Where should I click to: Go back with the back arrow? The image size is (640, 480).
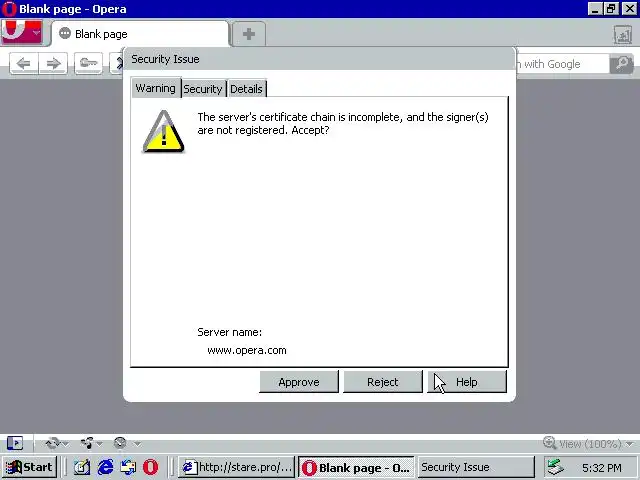point(24,64)
